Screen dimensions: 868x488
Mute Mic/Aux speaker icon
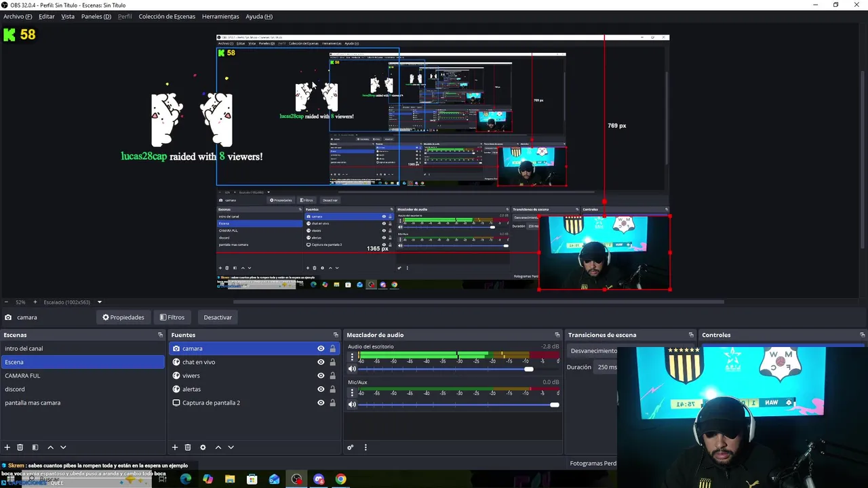pyautogui.click(x=352, y=405)
